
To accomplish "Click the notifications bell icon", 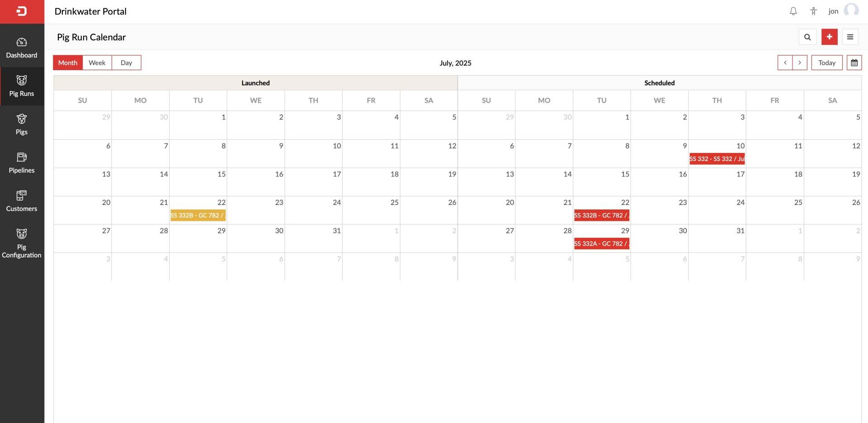I will pos(793,11).
